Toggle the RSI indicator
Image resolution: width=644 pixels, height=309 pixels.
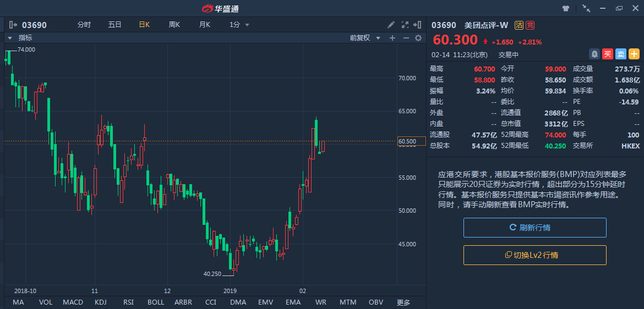pos(128,302)
